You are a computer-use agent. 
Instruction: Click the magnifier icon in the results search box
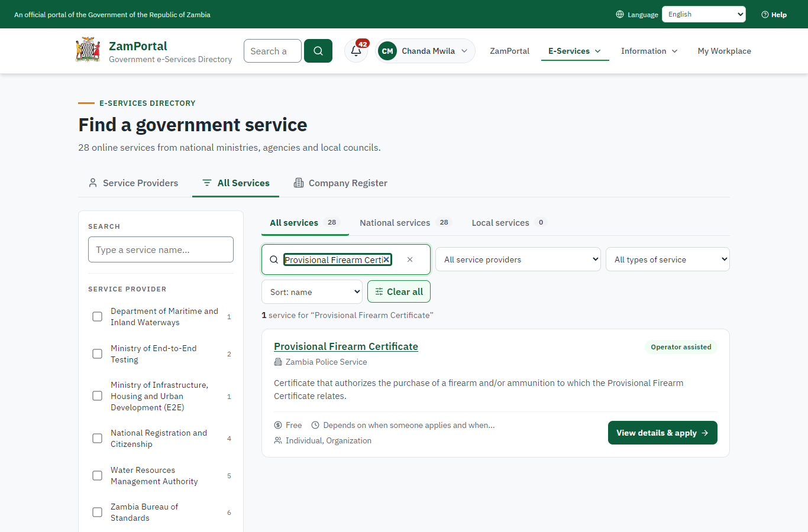[x=274, y=259]
